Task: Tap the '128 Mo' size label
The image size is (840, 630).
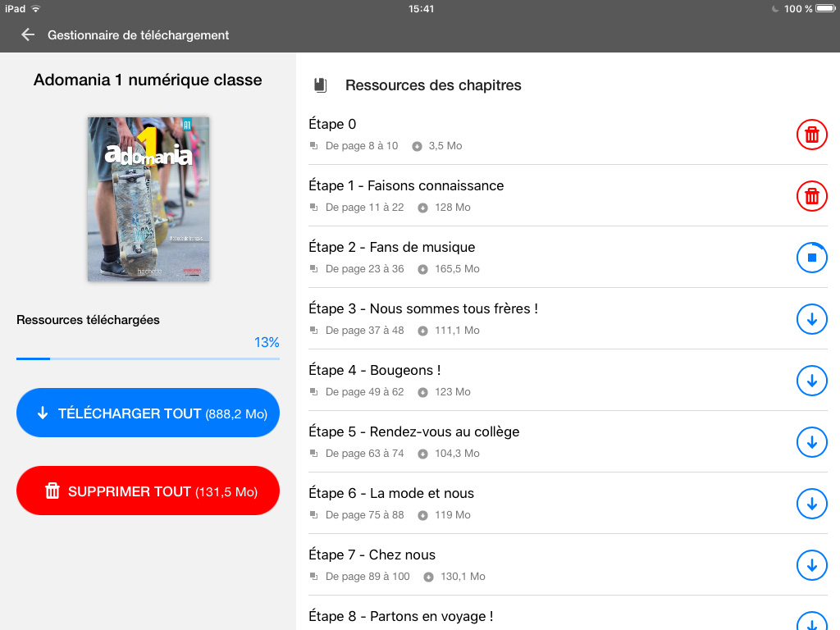Action: (453, 208)
